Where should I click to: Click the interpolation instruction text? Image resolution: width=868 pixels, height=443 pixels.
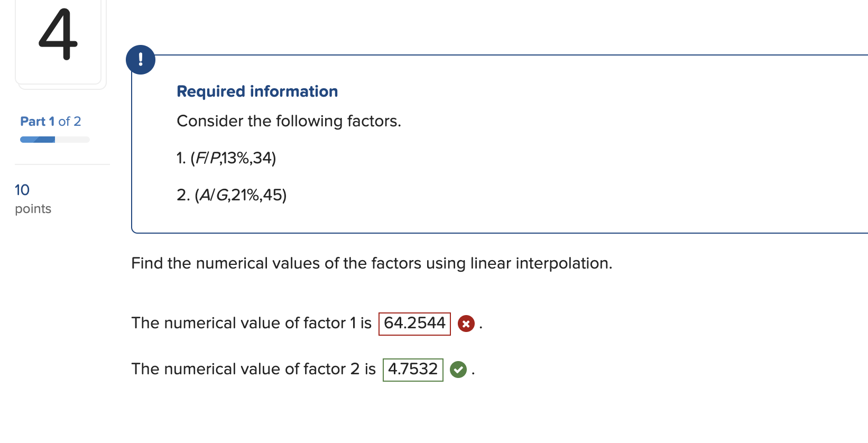click(x=372, y=263)
